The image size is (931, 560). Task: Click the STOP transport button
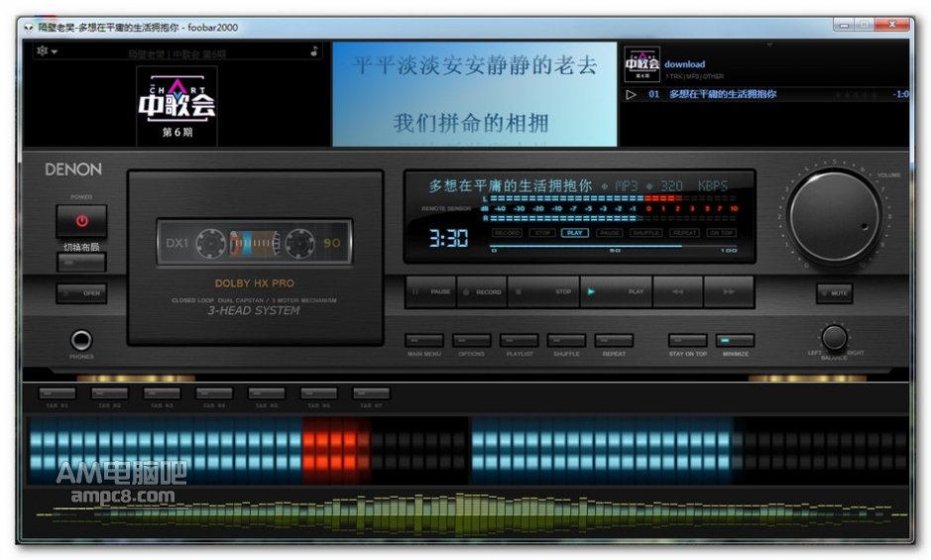tap(543, 291)
